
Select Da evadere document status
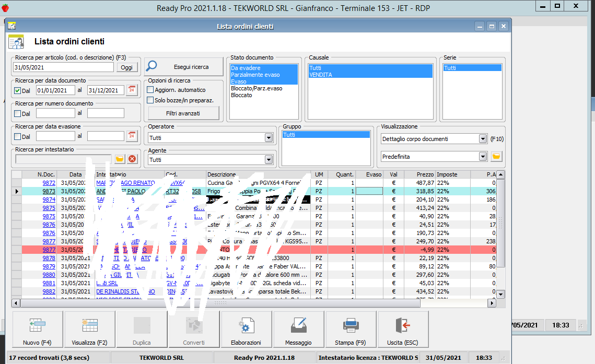click(264, 68)
